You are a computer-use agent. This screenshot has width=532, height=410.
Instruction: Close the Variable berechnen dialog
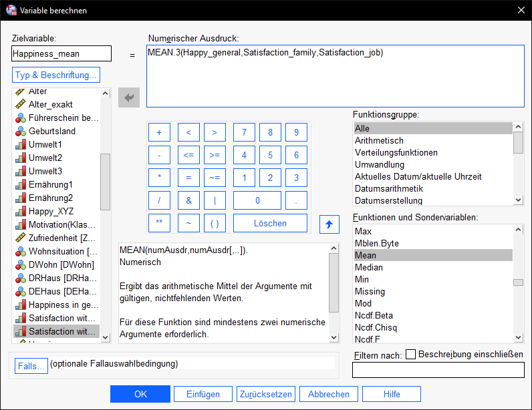521,10
